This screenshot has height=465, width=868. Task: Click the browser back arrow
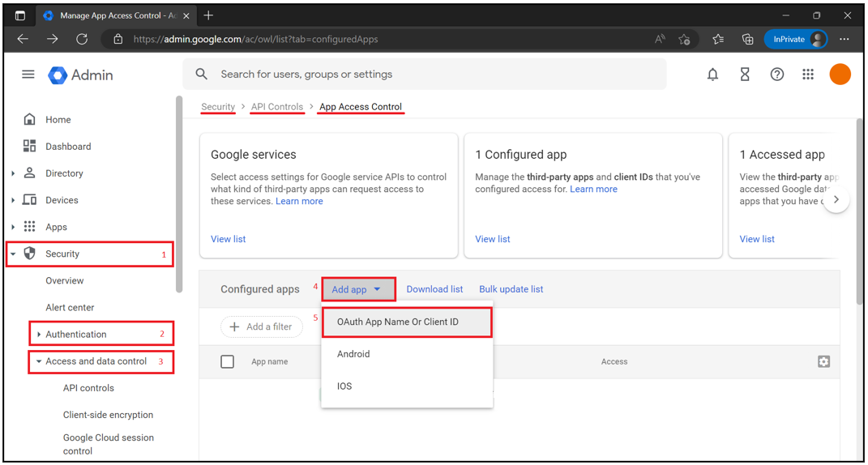pos(22,39)
